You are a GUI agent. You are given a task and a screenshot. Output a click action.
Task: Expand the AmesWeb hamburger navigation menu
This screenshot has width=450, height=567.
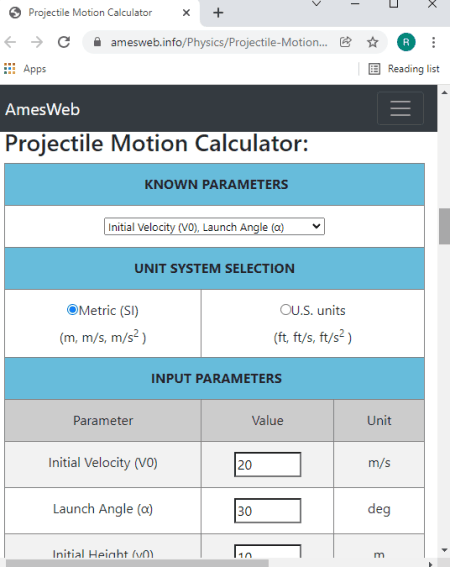coord(400,108)
